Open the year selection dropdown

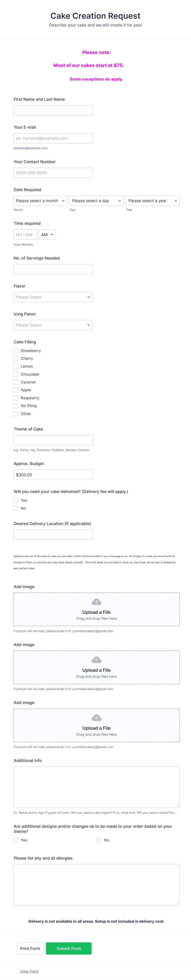(153, 201)
